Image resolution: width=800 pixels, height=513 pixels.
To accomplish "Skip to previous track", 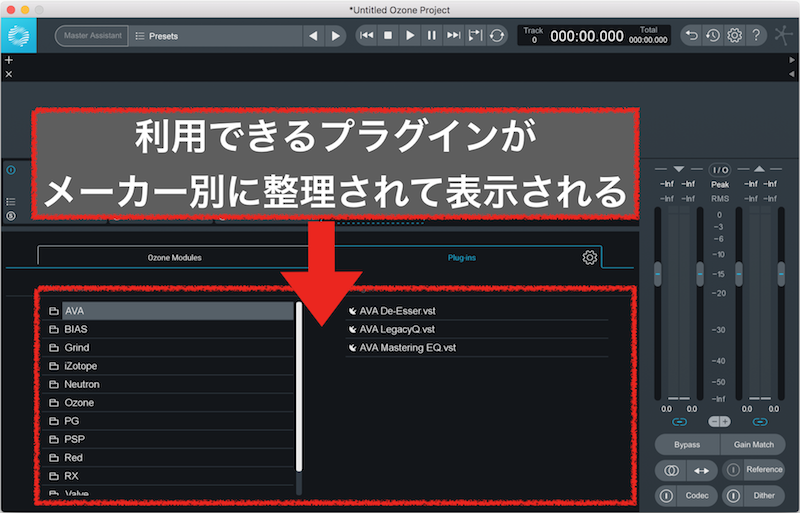I will [366, 35].
